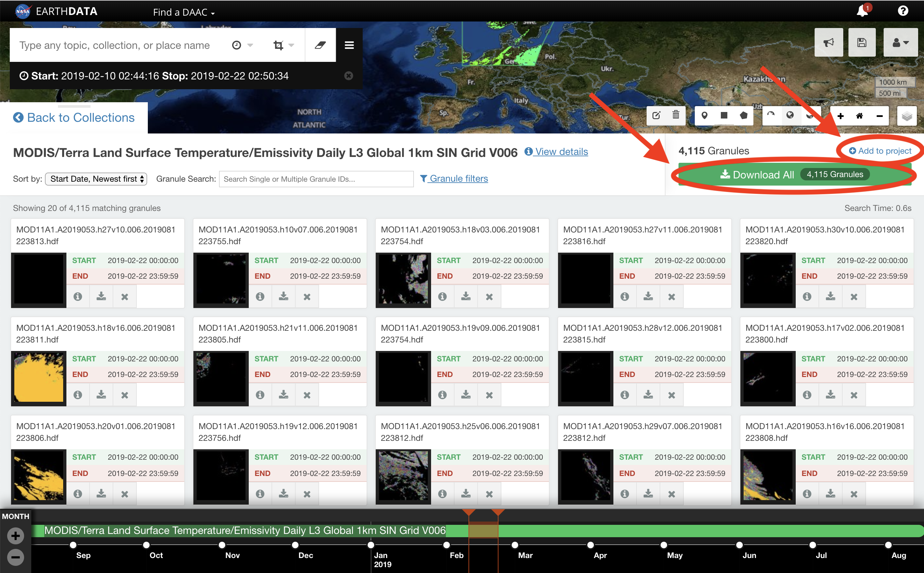Select the h16v16 granule thumbnail

point(768,476)
